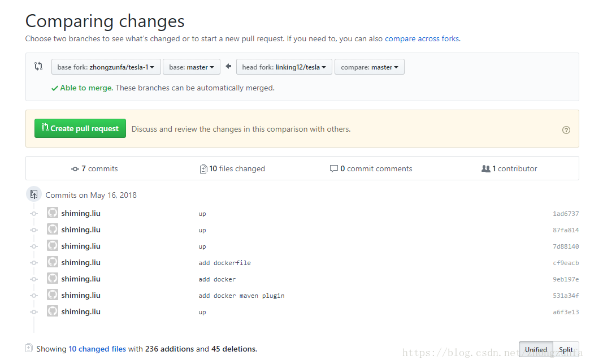590x364 pixels.
Task: Follow the compare across forks link
Action: [x=422, y=39]
